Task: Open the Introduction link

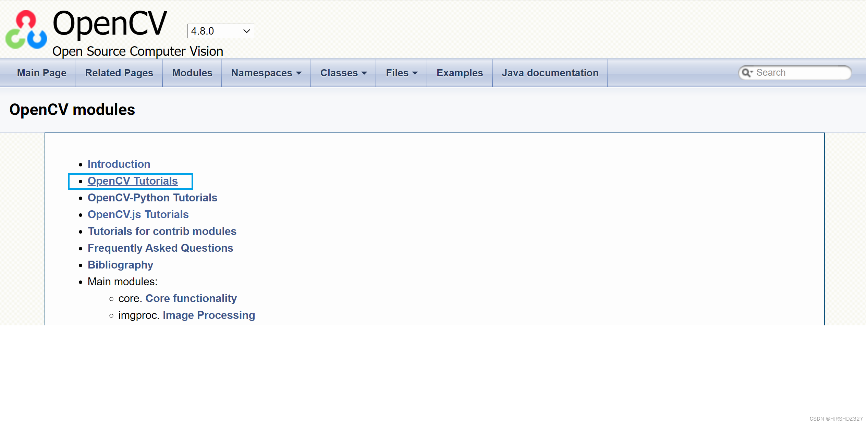Action: (119, 164)
